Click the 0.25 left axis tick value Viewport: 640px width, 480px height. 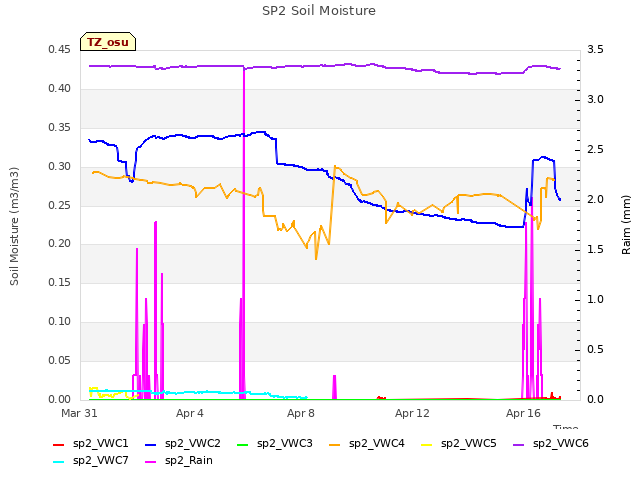[x=59, y=205]
